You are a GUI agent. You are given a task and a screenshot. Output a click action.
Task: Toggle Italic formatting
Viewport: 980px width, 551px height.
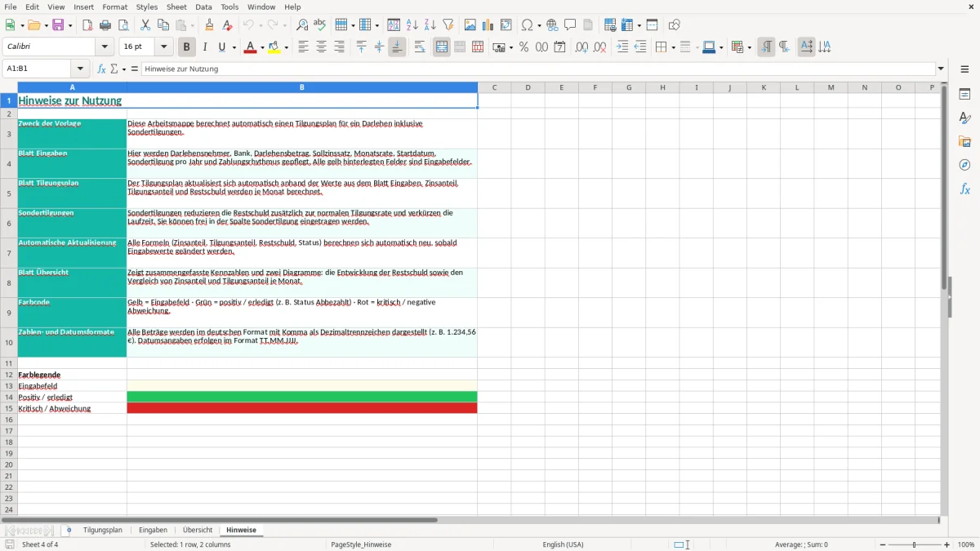204,47
